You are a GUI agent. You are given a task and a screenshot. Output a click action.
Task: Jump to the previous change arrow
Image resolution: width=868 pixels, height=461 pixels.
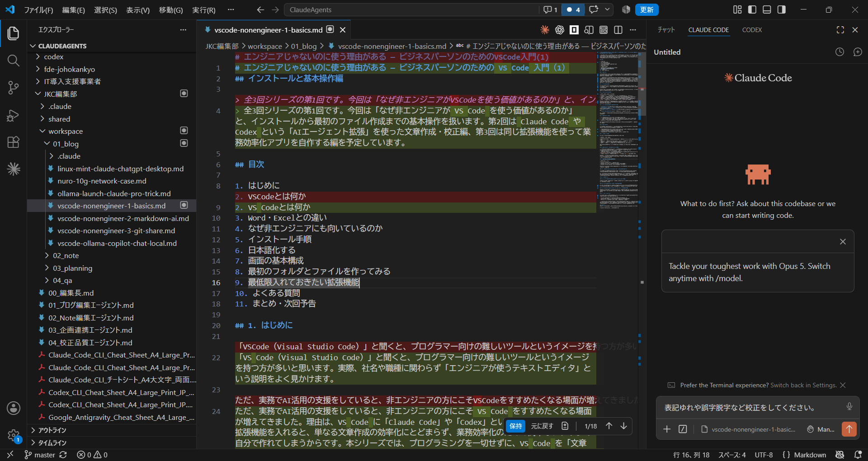click(x=609, y=426)
